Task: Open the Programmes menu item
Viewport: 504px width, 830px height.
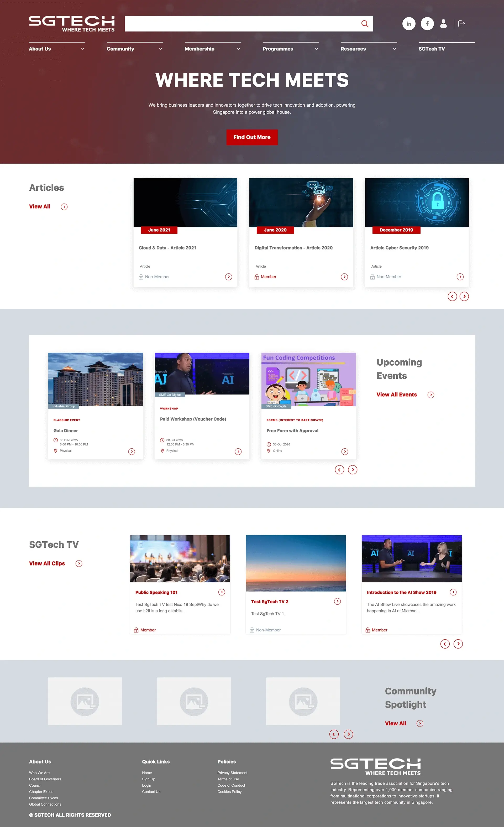Action: click(278, 49)
